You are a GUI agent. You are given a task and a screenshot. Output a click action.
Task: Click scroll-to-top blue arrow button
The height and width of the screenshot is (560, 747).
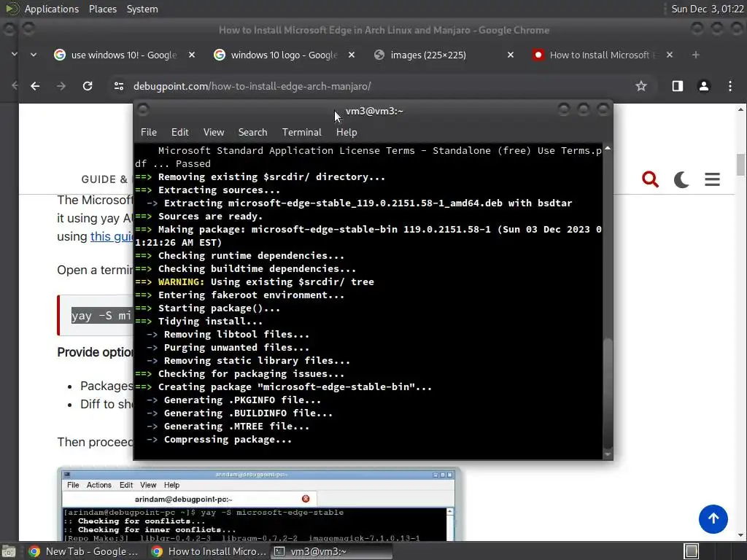point(713,519)
